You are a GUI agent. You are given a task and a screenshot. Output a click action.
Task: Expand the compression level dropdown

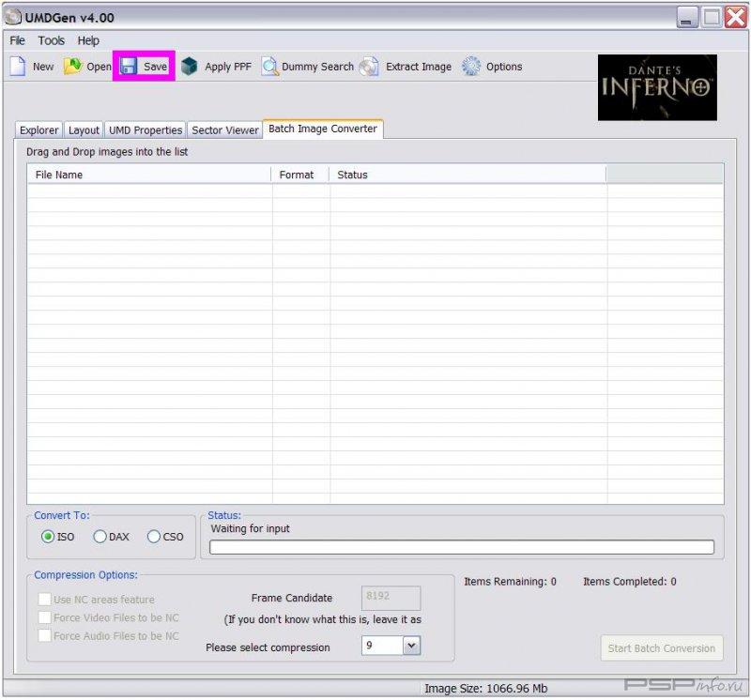point(411,646)
